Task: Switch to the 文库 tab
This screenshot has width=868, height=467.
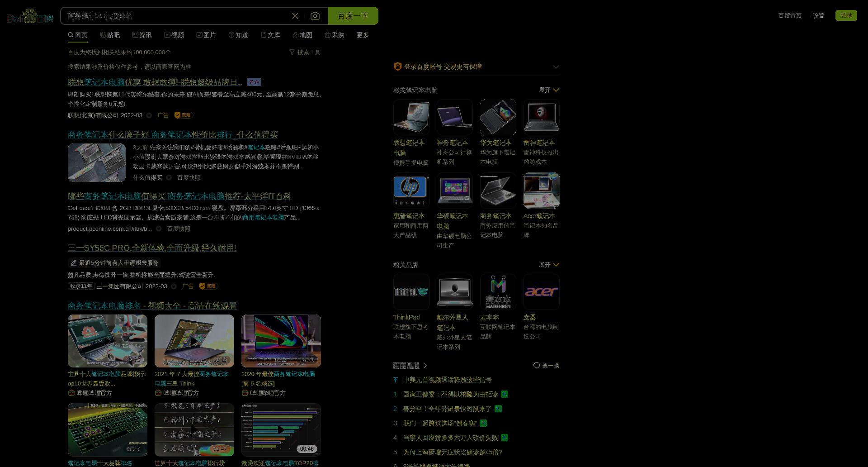Action: point(270,35)
